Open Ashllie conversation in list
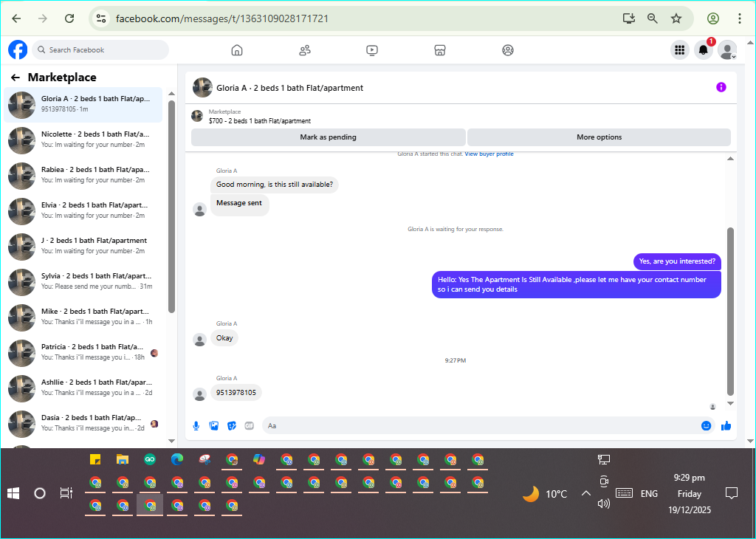Image resolution: width=756 pixels, height=539 pixels. coord(83,388)
